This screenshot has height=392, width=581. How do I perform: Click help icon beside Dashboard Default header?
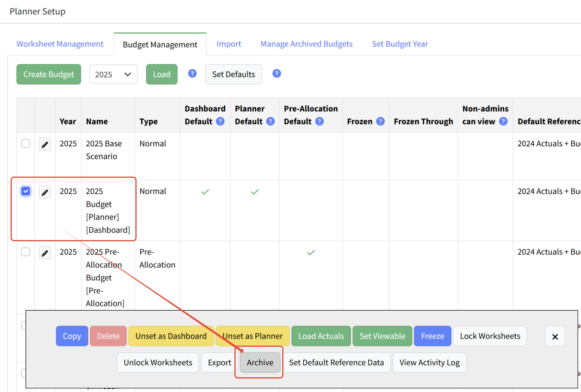(220, 121)
